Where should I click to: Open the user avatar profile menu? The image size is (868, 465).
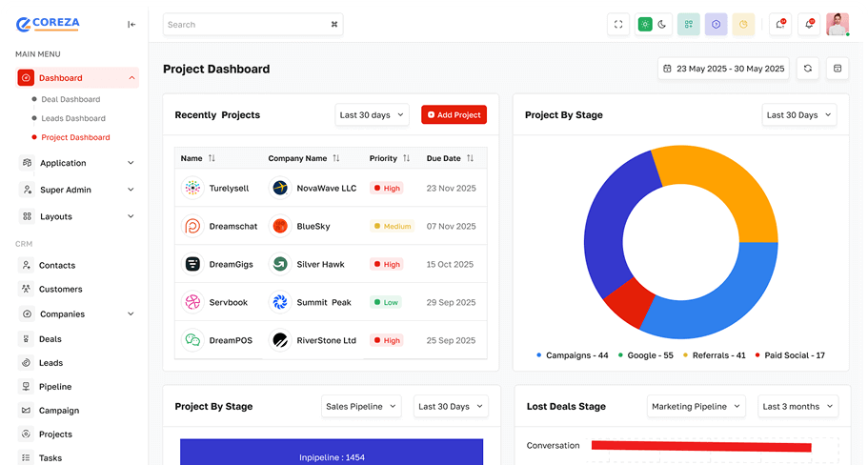coord(838,25)
